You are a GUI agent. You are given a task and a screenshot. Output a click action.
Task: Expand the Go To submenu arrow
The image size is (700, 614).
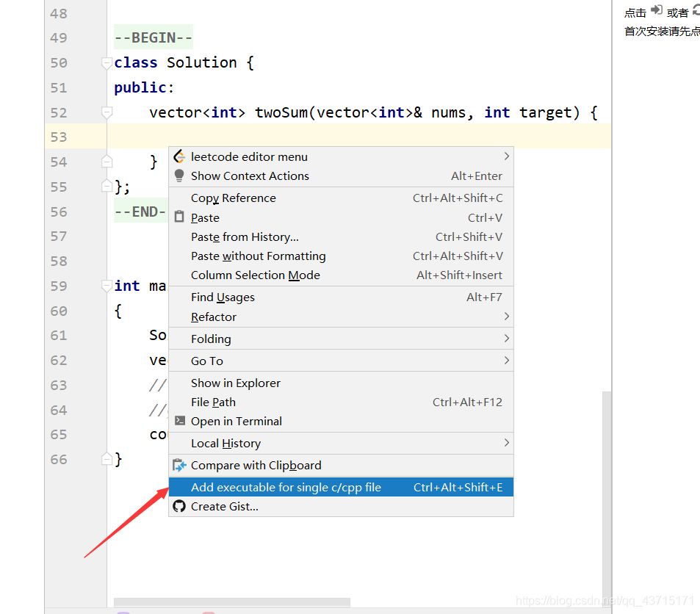coord(506,361)
